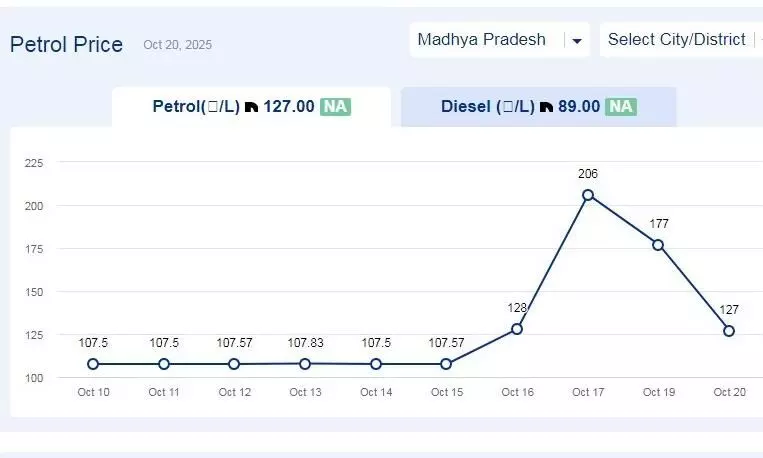Click the Oct 20, 2025 date label
Image resolution: width=763 pixels, height=458 pixels.
pyautogui.click(x=177, y=45)
